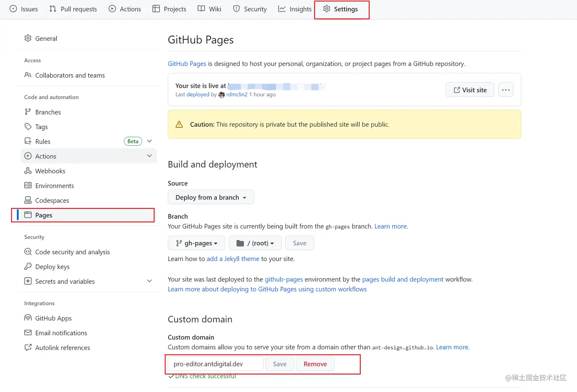This screenshot has height=392, width=577.
Task: Click the Code security and analysis icon
Action: [x=28, y=252]
